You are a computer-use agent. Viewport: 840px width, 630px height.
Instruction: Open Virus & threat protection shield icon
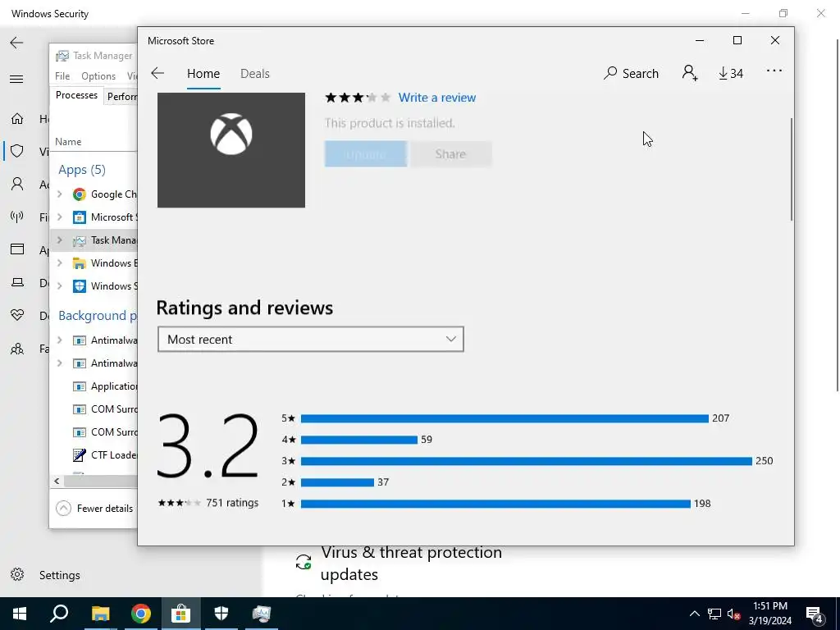coord(17,151)
